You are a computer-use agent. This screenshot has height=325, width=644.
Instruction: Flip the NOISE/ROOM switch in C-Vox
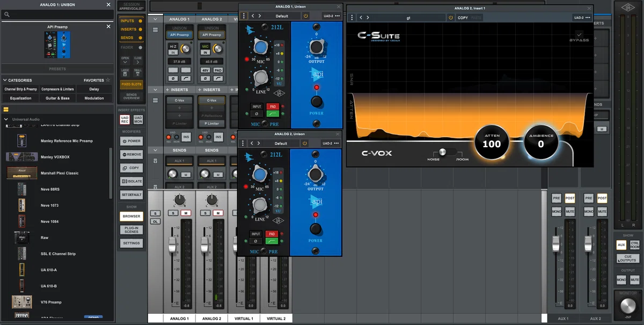(447, 152)
